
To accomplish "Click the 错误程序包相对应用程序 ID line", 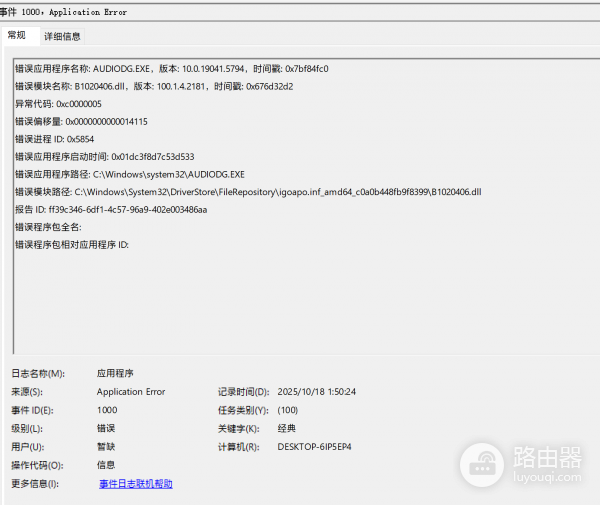I will coord(72,245).
